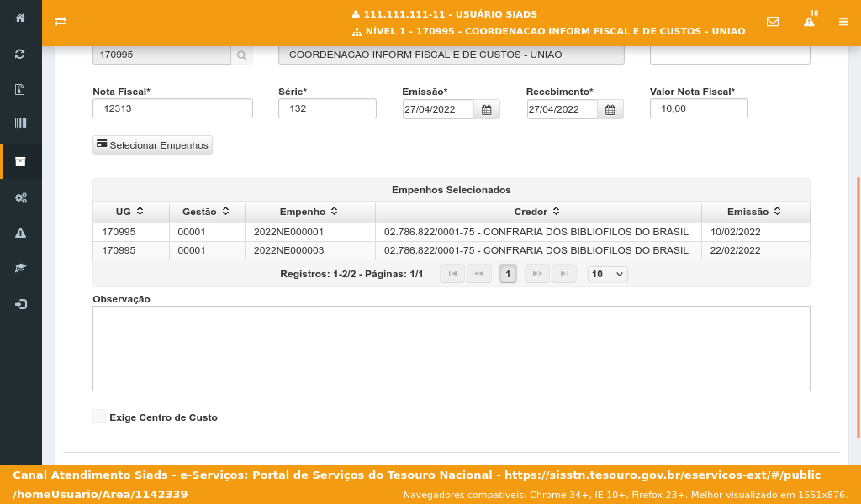Select emission date 10/02/2022 cell
Image resolution: width=861 pixels, height=504 pixels.
756,233
